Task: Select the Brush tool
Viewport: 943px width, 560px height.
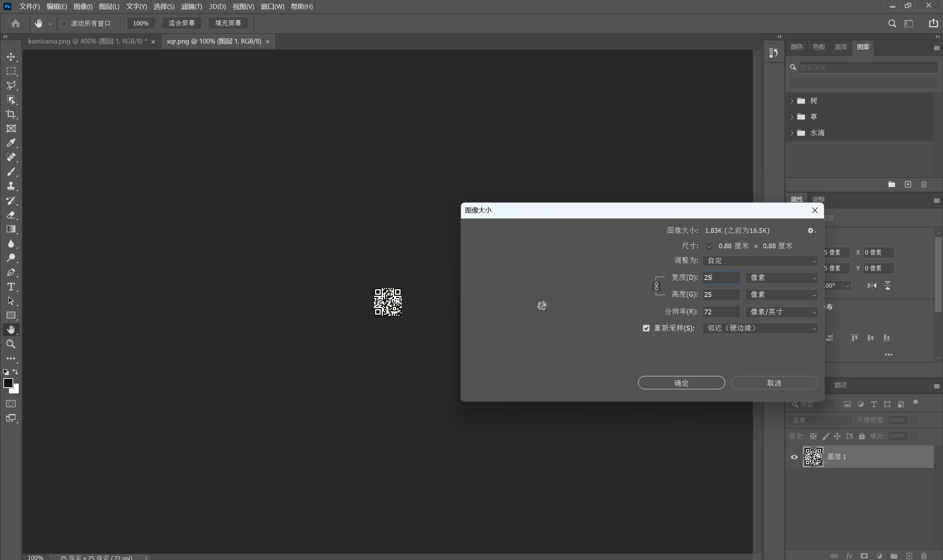Action: pyautogui.click(x=11, y=171)
